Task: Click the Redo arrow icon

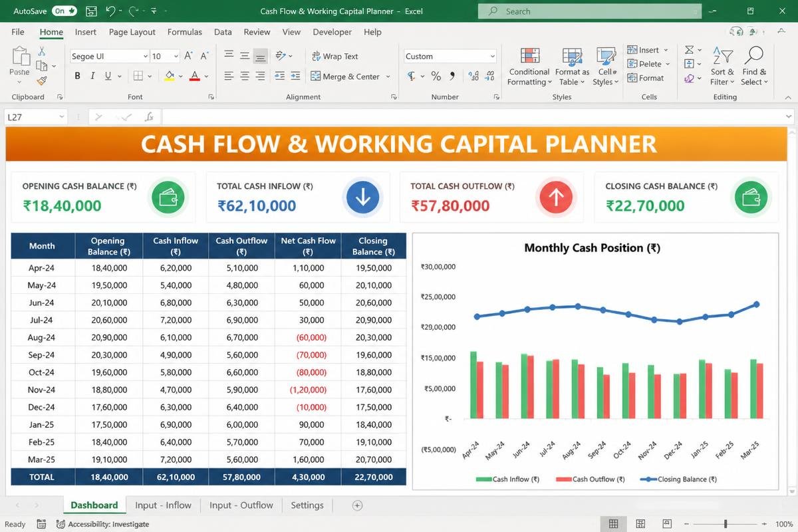Action: click(134, 11)
